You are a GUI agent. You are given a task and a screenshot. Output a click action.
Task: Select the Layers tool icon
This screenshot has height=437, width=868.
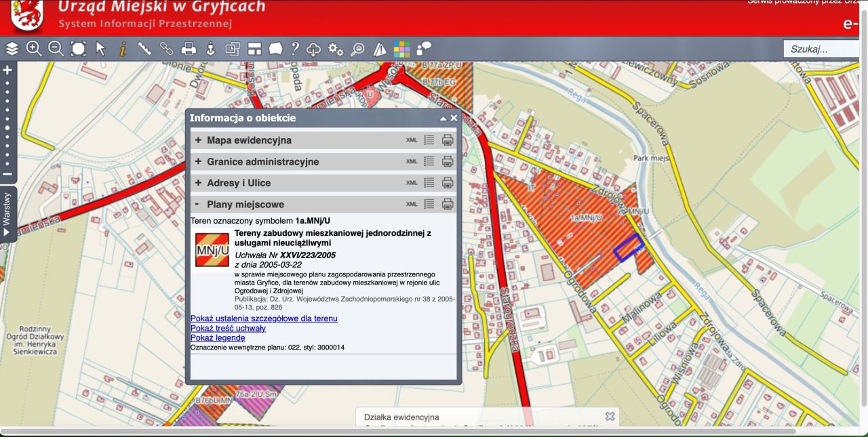tap(11, 48)
